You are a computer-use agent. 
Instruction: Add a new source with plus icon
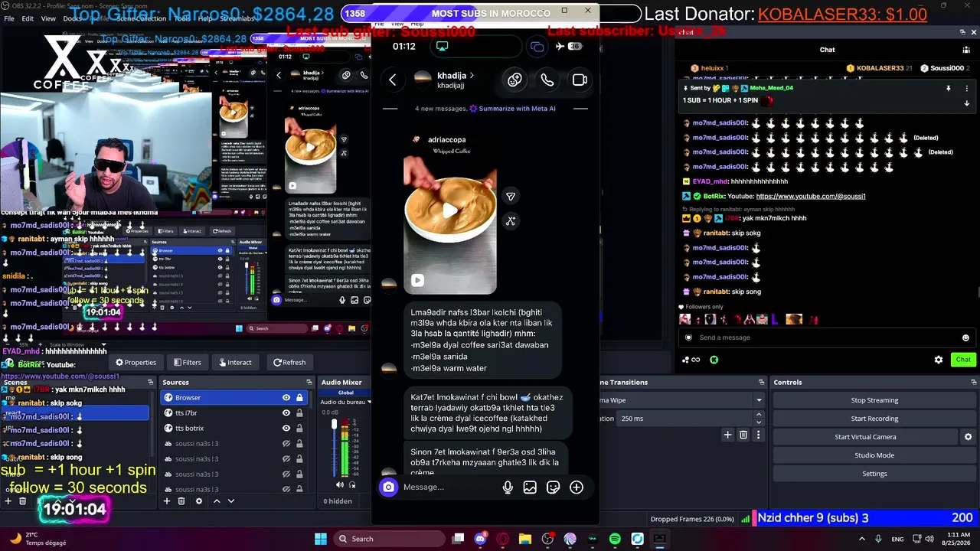(x=167, y=501)
